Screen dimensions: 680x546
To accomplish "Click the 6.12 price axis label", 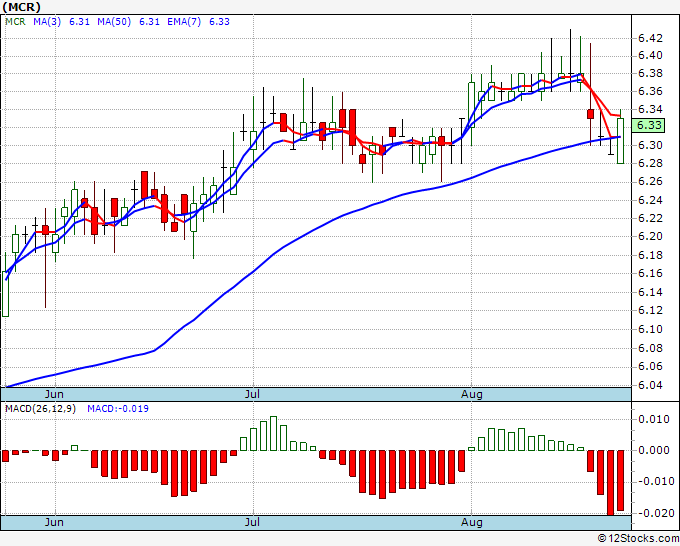I will [650, 310].
